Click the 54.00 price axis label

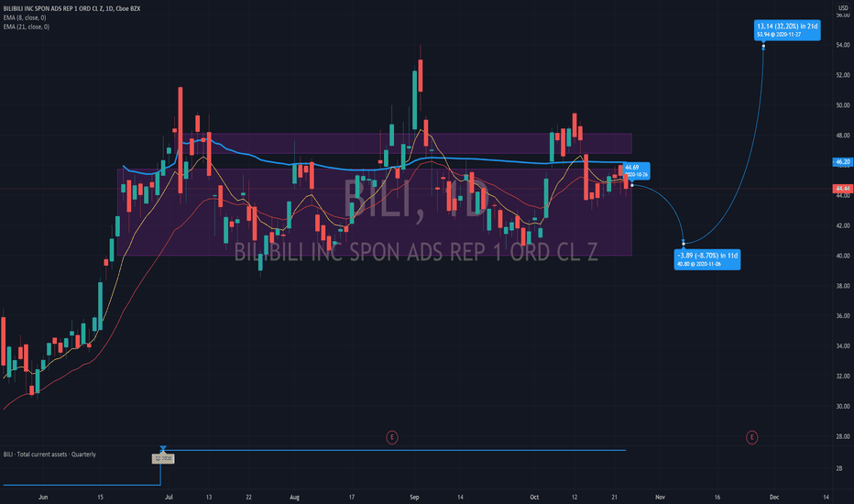[843, 45]
